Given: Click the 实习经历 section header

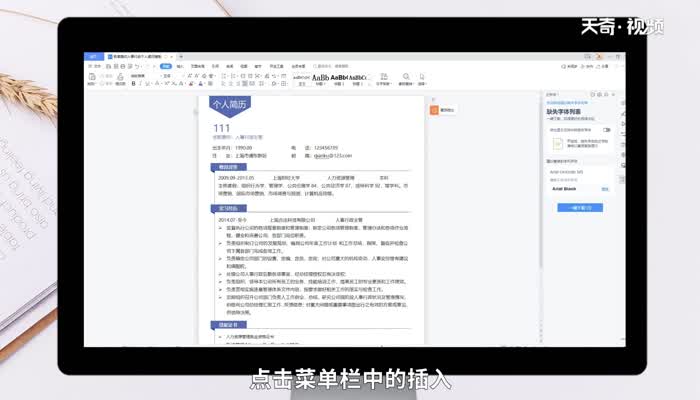Looking at the screenshot, I should (x=228, y=208).
